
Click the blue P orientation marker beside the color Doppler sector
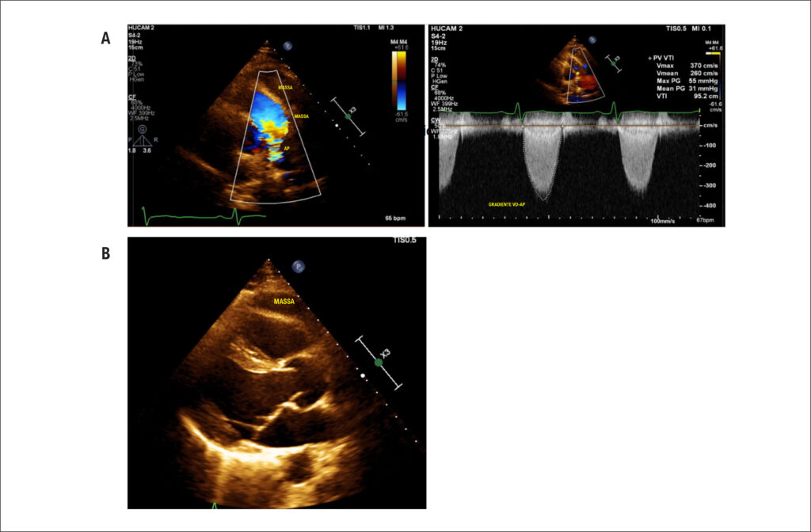pyautogui.click(x=287, y=46)
